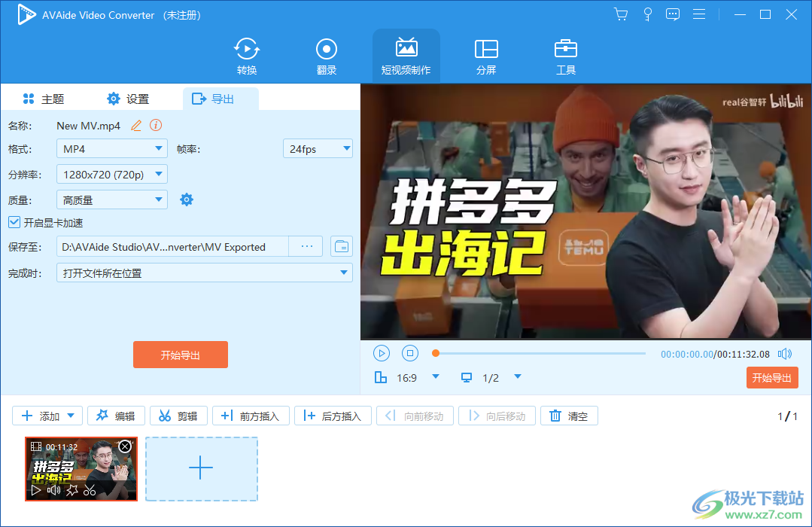
Task: Click the 后方插入 insert-after button
Action: click(333, 416)
